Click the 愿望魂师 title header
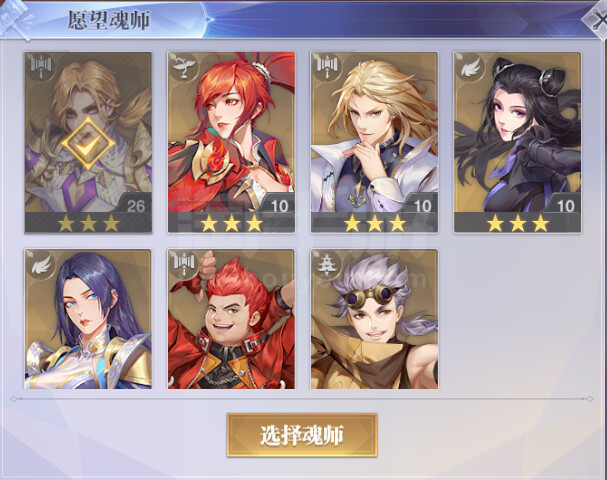The image size is (607, 480). 109,20
